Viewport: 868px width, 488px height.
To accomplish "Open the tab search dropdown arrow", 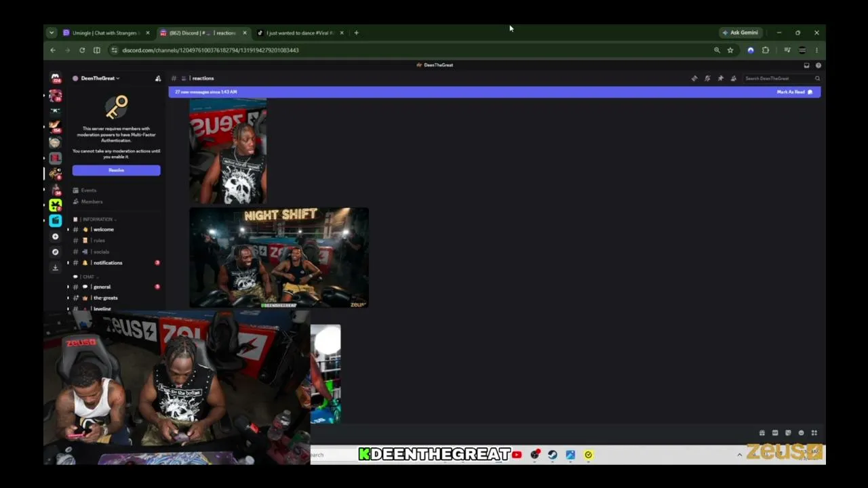I will (x=52, y=33).
